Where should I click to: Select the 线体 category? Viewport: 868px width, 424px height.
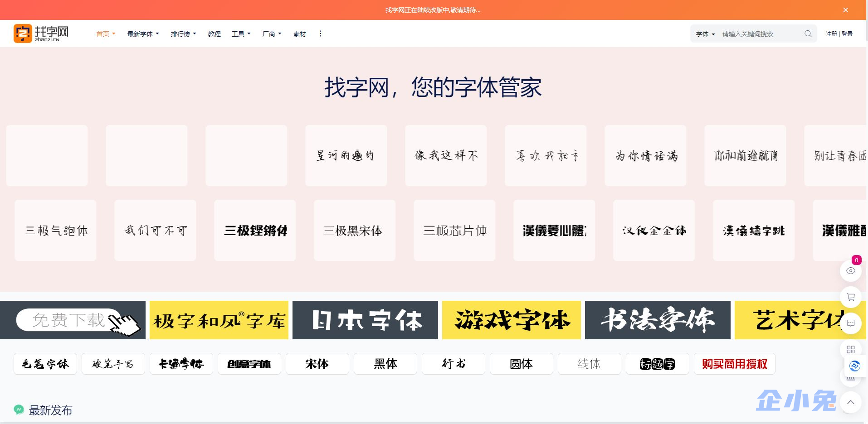tap(590, 364)
